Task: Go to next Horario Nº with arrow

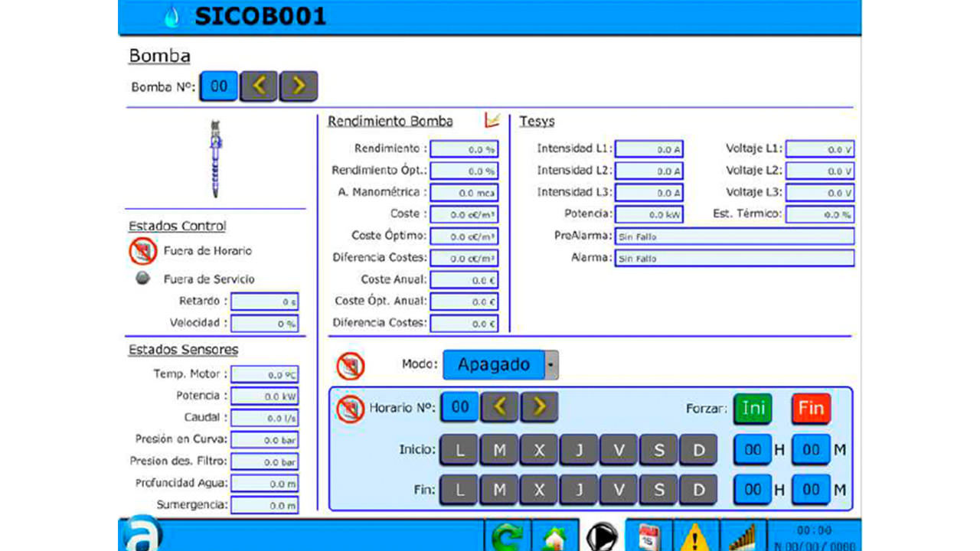Action: [x=539, y=407]
